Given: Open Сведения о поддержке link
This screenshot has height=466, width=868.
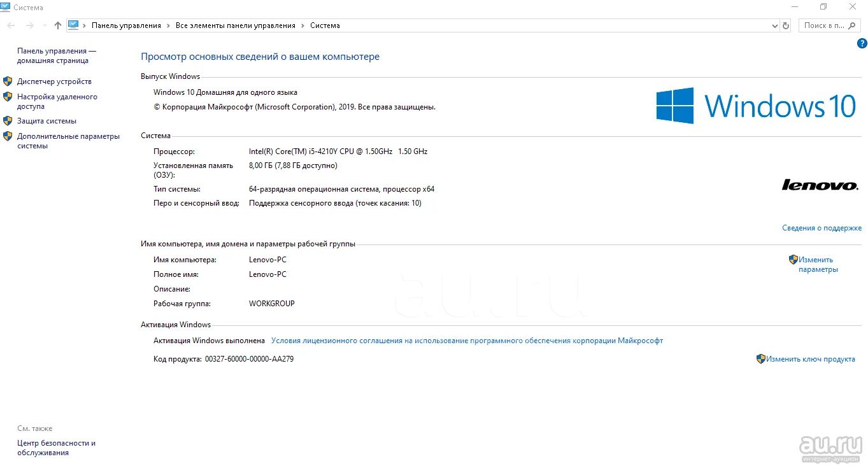Looking at the screenshot, I should click(x=822, y=228).
